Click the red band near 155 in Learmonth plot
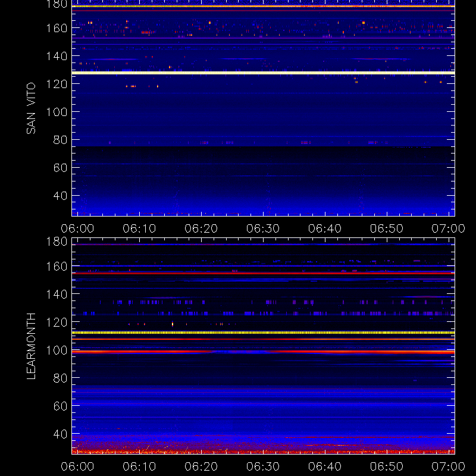The width and height of the screenshot is (476, 476). point(263,273)
